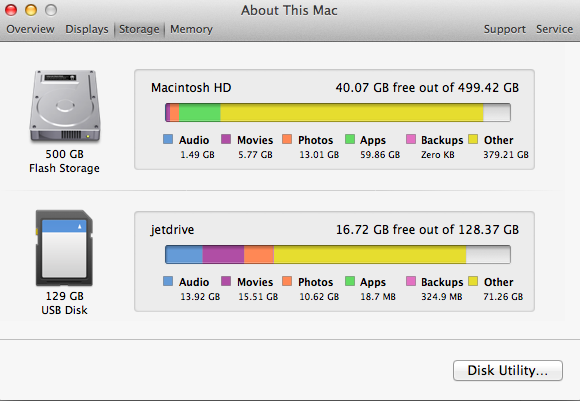
Task: Open the Service link
Action: (554, 29)
